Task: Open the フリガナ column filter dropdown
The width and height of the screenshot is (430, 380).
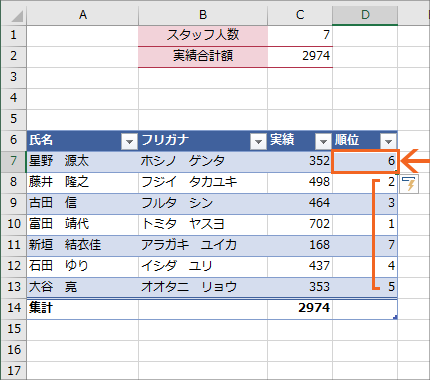Action: point(258,141)
